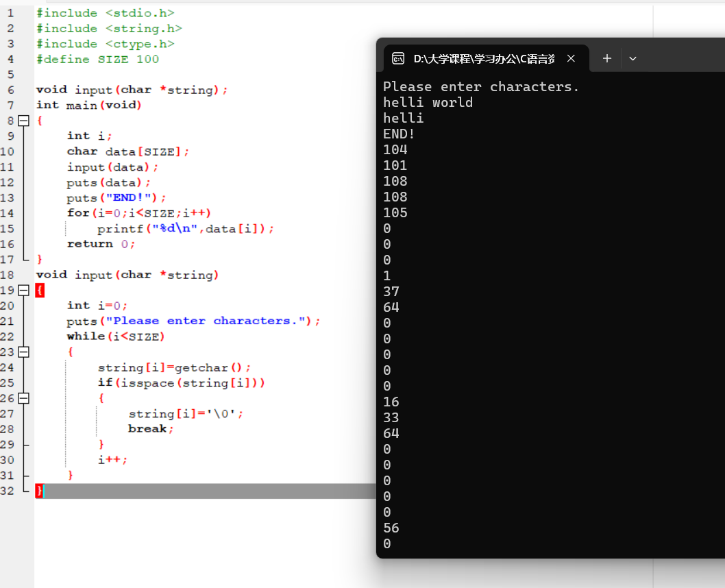The image size is (725, 588).
Task: Collapse the main function fold at line 8
Action: (x=23, y=121)
